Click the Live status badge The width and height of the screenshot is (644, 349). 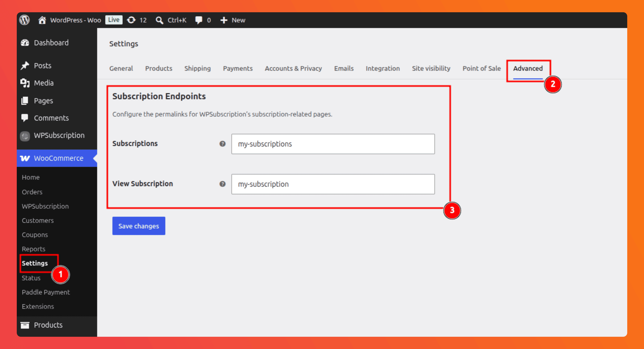(114, 20)
